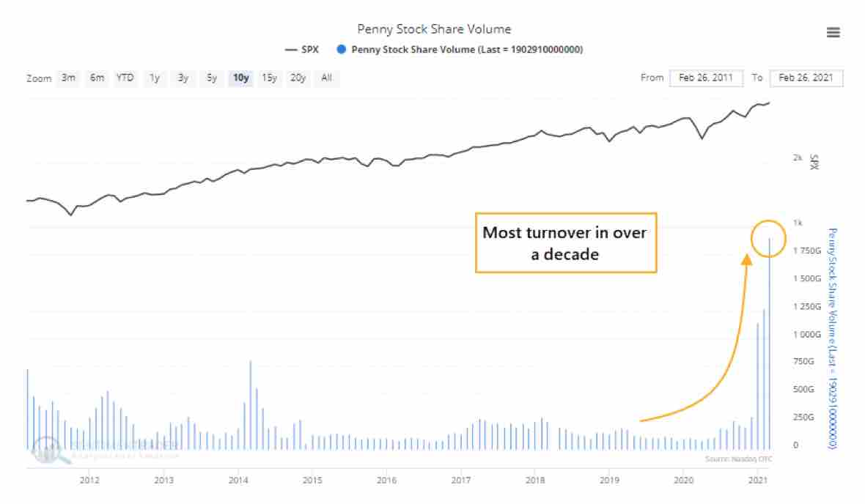Switch to 3y zoom range
865x504 pixels.
click(183, 78)
